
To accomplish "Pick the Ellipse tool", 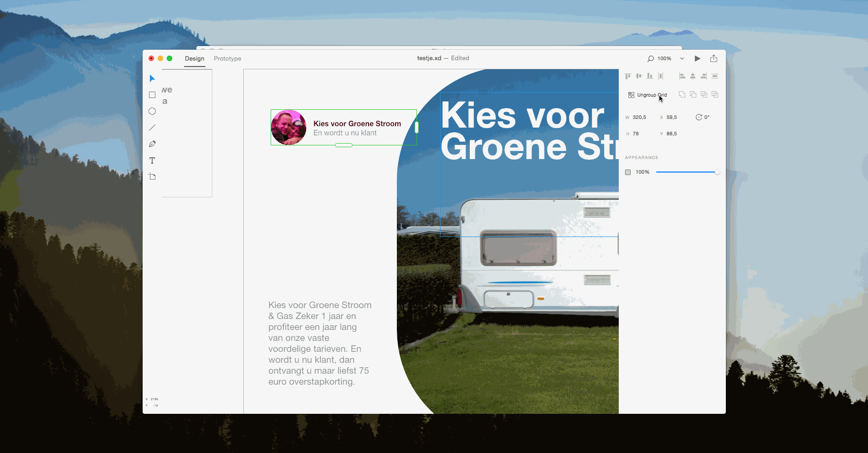I will pos(152,111).
